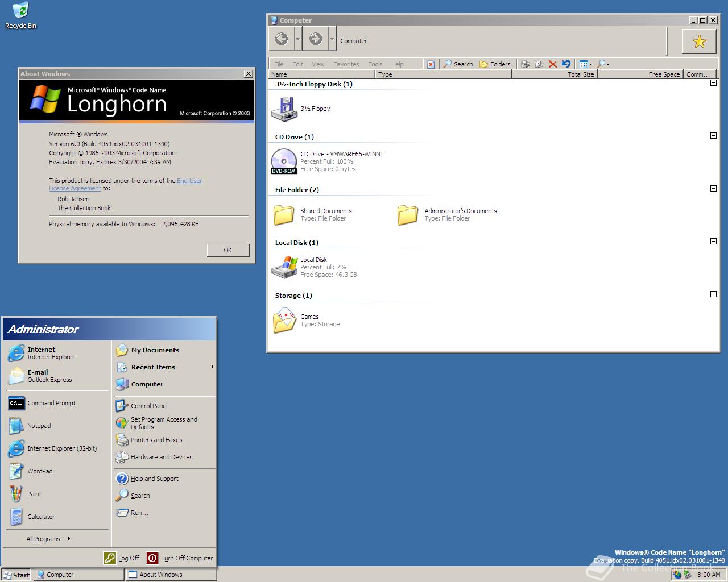
Task: Launch Internet Explorer (32-bit)
Action: (x=57, y=448)
